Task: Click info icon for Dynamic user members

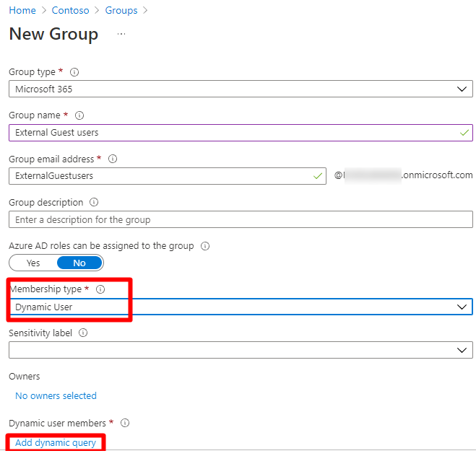Action: [124, 423]
